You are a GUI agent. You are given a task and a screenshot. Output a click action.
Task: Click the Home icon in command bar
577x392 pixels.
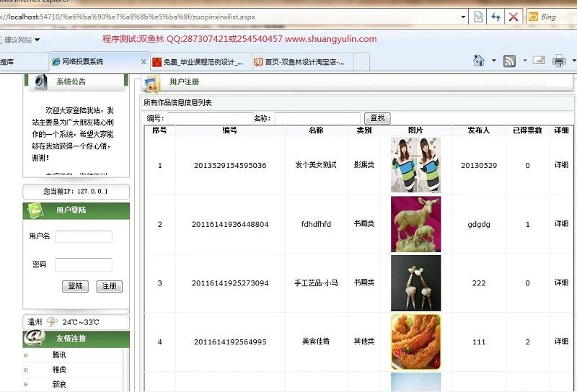(479, 61)
